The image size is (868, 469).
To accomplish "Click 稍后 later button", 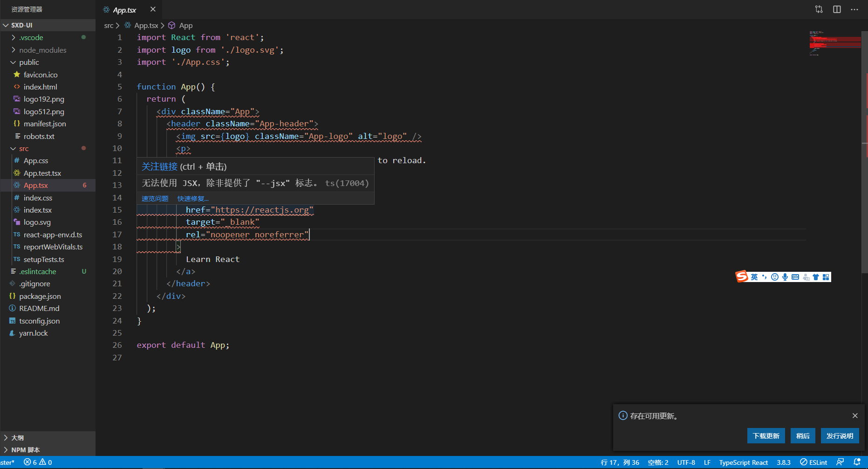I will pyautogui.click(x=803, y=436).
